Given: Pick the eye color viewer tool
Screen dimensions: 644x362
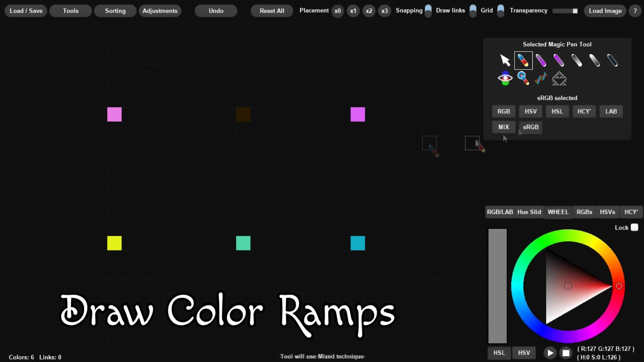Looking at the screenshot, I should point(505,78).
